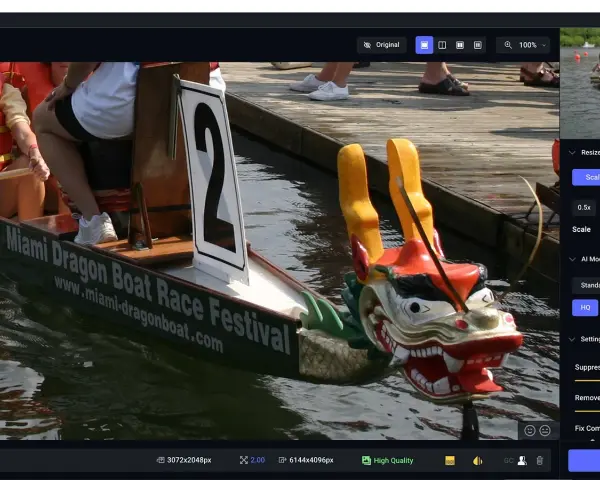Adjust the Suppress noise slider
The width and height of the screenshot is (600, 480).
point(587,380)
